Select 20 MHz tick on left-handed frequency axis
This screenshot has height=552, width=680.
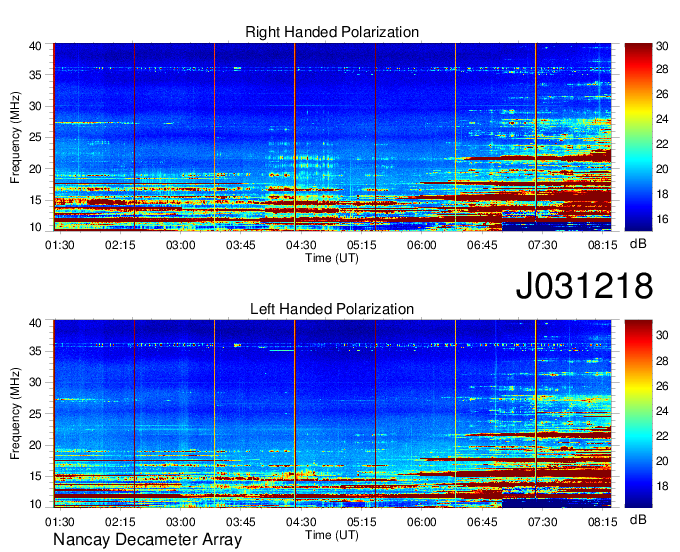pyautogui.click(x=35, y=445)
